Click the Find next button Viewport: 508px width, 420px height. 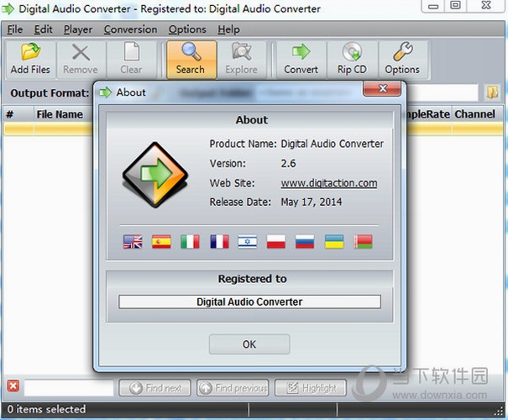pos(154,388)
